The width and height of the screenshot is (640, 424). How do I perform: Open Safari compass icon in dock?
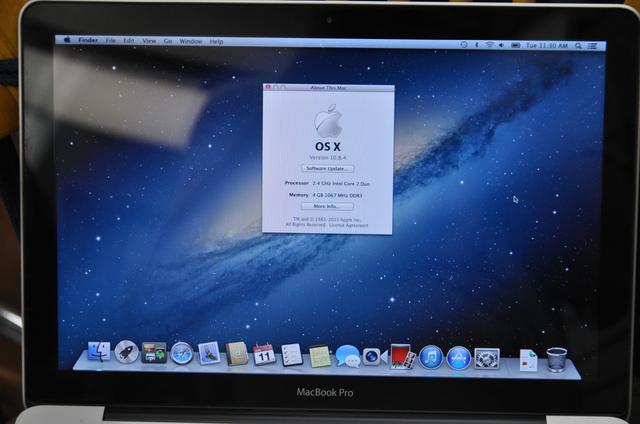pyautogui.click(x=181, y=353)
